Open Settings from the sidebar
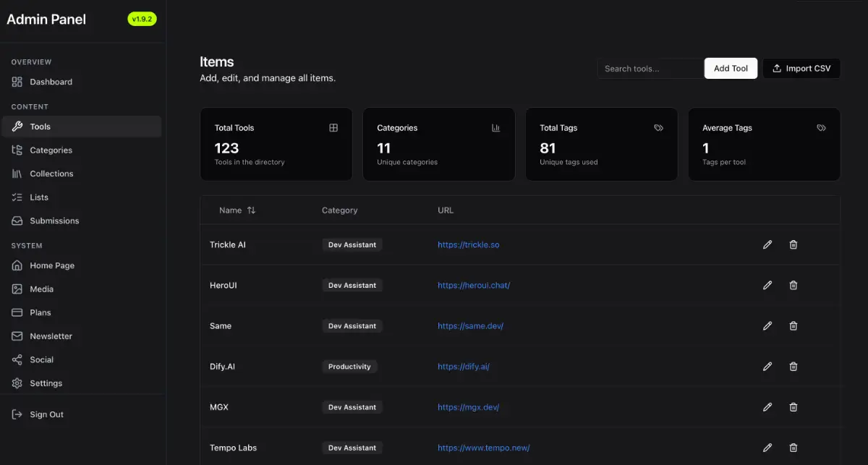 pos(46,383)
